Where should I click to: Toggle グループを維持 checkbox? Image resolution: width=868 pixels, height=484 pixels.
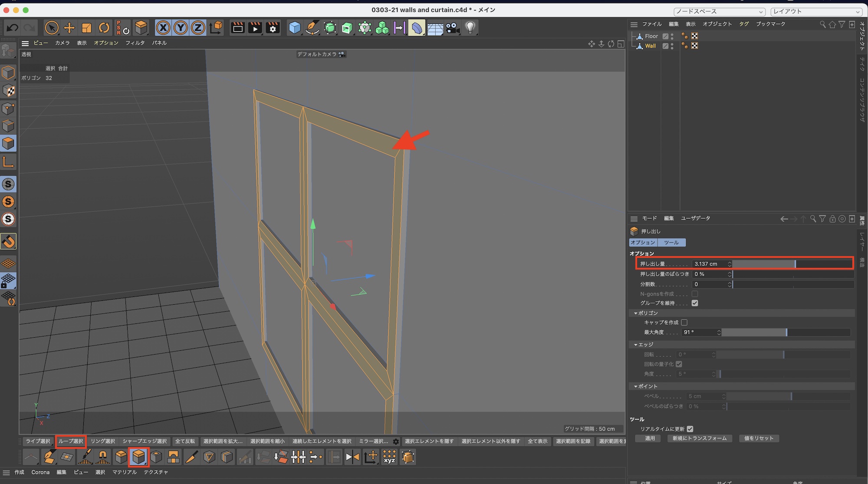point(695,303)
